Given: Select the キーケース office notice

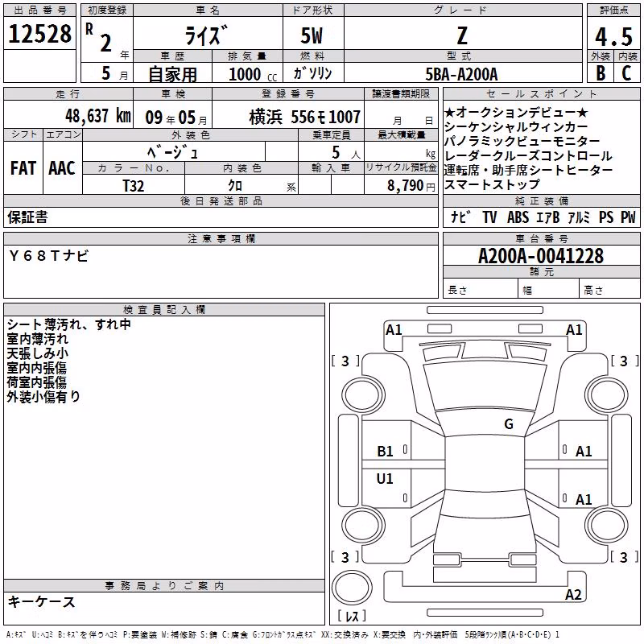Looking at the screenshot, I should [42, 602].
